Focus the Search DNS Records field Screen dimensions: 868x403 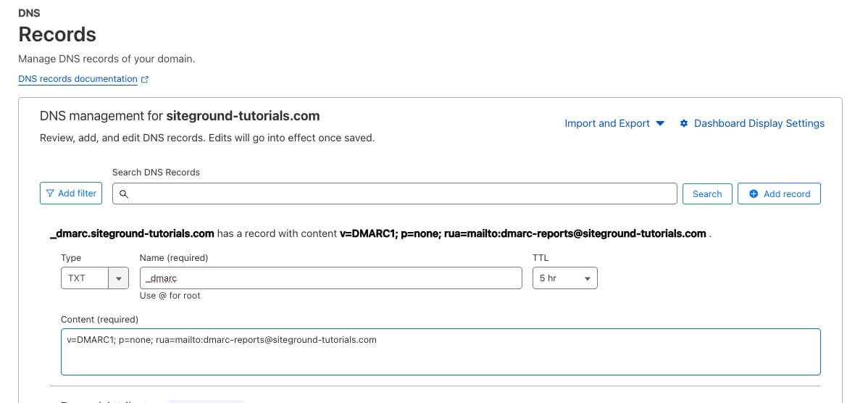pyautogui.click(x=395, y=194)
